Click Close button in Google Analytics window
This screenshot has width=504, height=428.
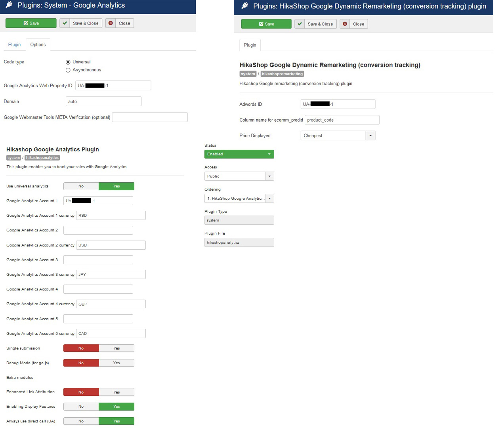tap(120, 23)
